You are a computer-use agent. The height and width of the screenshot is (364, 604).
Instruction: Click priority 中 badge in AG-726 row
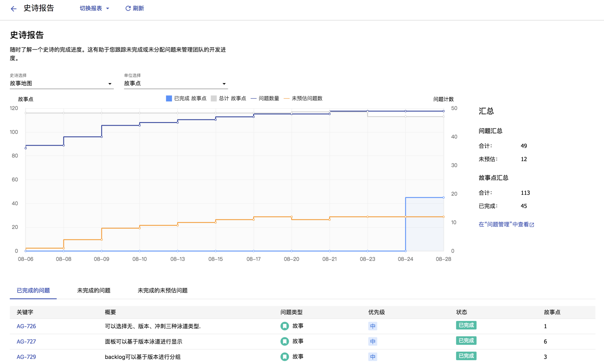(x=373, y=326)
